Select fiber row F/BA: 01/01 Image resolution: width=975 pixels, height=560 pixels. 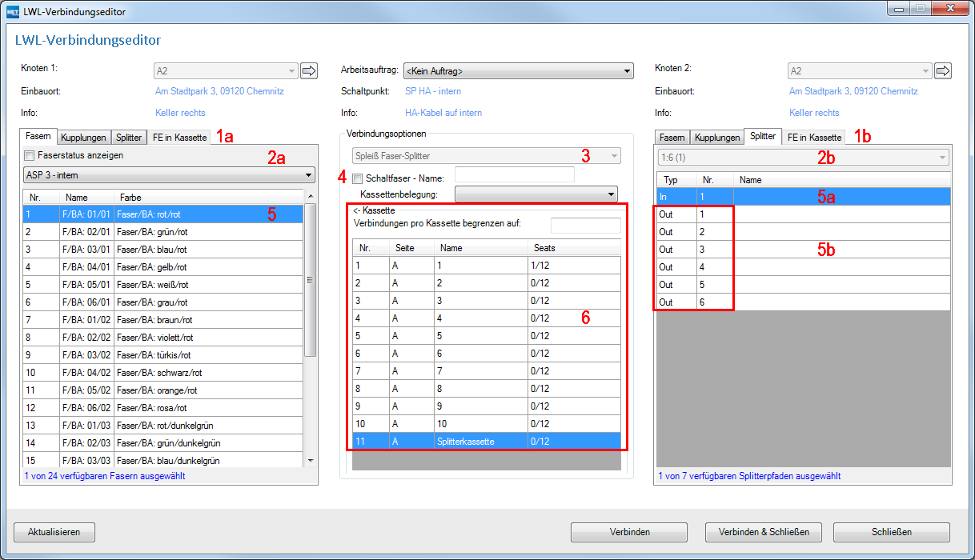click(x=163, y=214)
